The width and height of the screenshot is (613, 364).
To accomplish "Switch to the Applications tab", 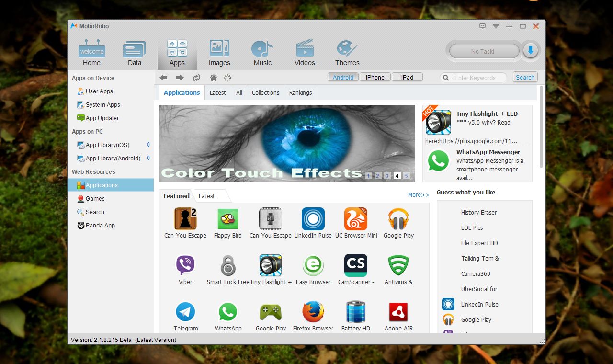I will point(182,92).
